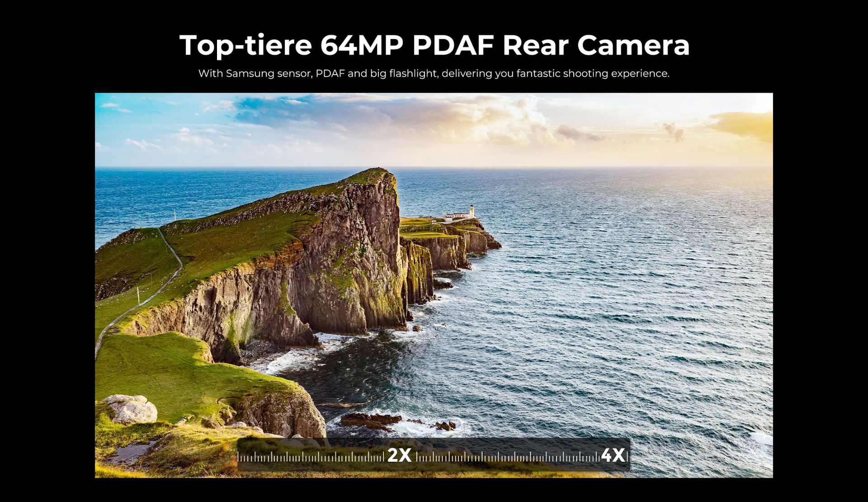Image resolution: width=868 pixels, height=502 pixels.
Task: Click the white lighthouse in the photo
Action: pos(472,211)
